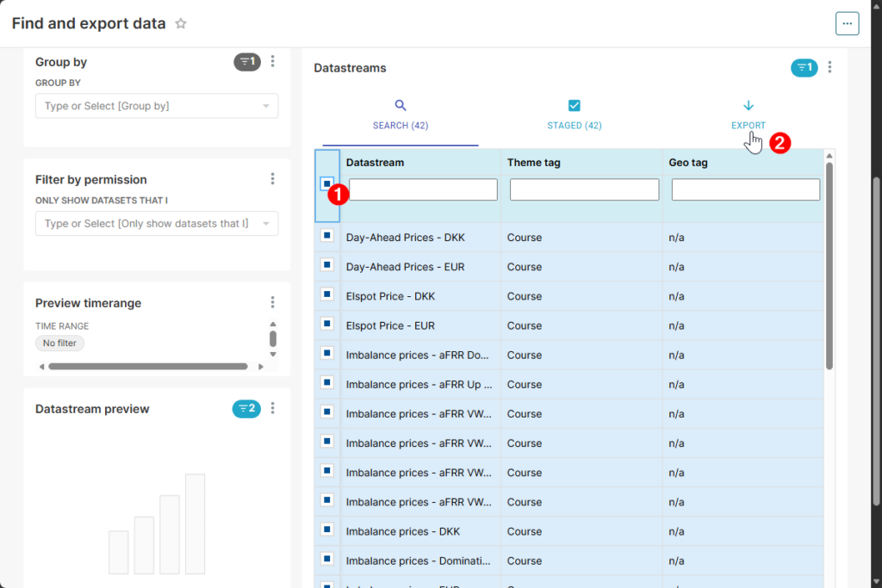Viewport: 882px width, 588px height.
Task: Click the Group by filter badge
Action: (247, 61)
